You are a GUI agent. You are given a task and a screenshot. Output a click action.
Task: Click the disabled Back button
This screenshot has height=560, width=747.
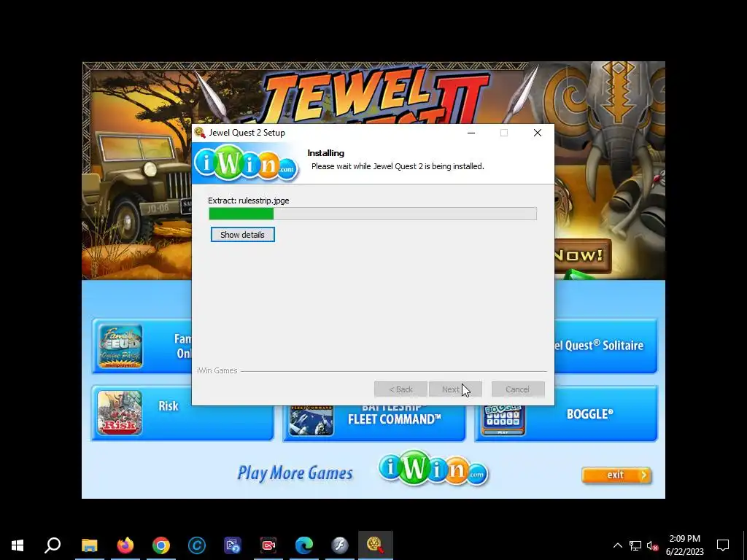[400, 389]
